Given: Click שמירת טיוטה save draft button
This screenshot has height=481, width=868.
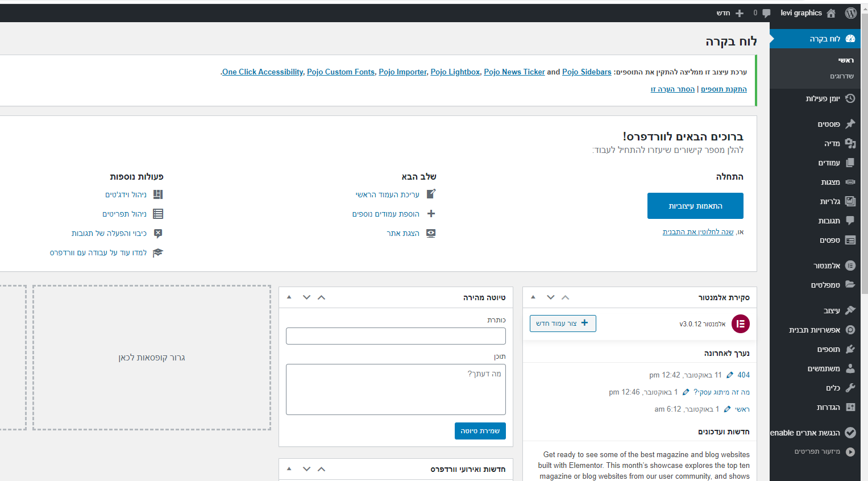Looking at the screenshot, I should pyautogui.click(x=480, y=431).
